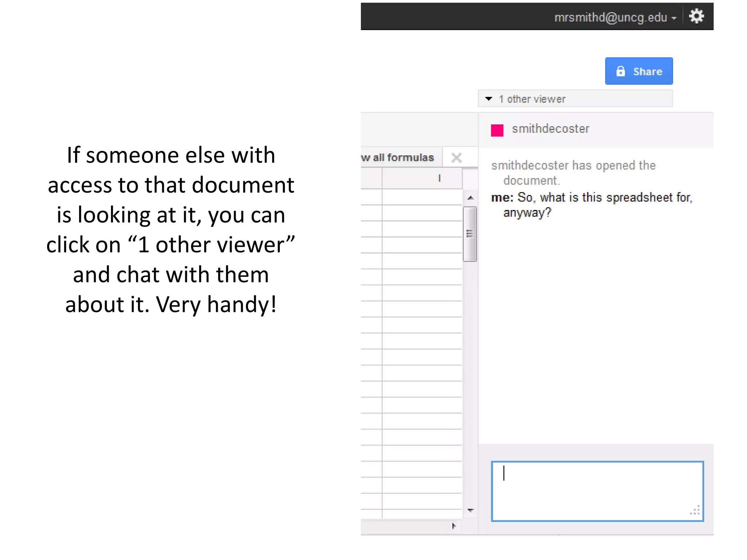Select column I header
Viewport: 747px width, 560px height.
pos(422,178)
